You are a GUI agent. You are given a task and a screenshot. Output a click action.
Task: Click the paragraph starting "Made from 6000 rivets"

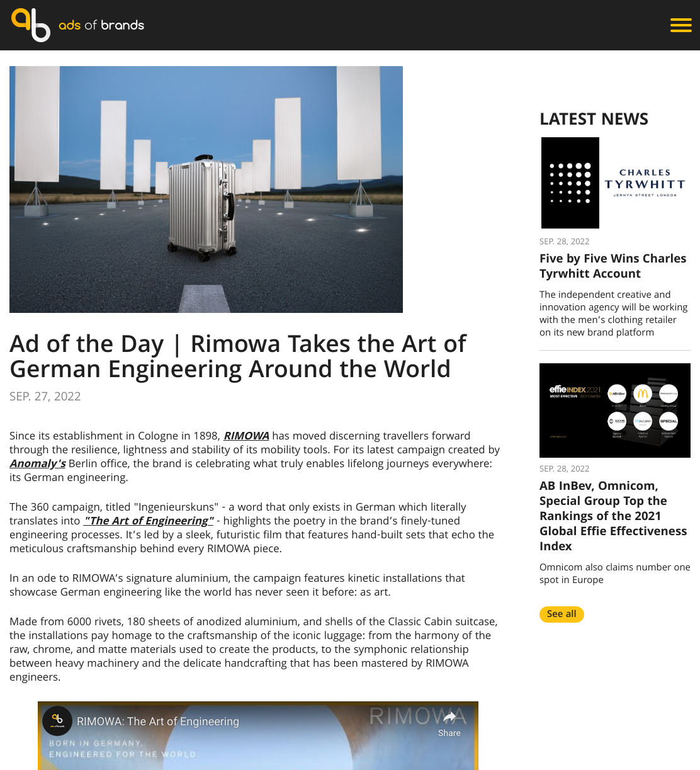pos(254,649)
